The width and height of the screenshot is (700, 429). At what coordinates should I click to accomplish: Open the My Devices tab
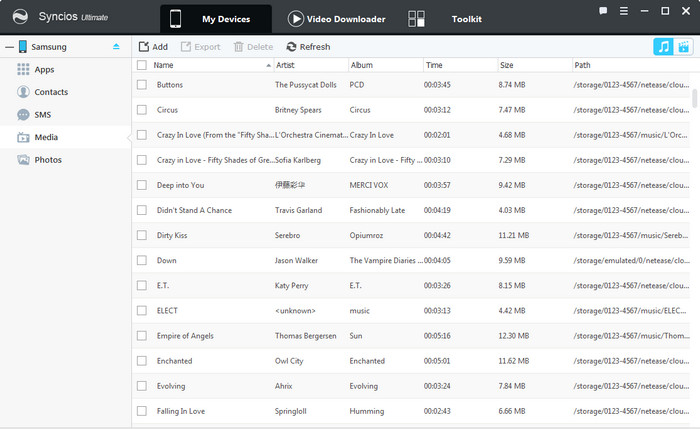[216, 19]
